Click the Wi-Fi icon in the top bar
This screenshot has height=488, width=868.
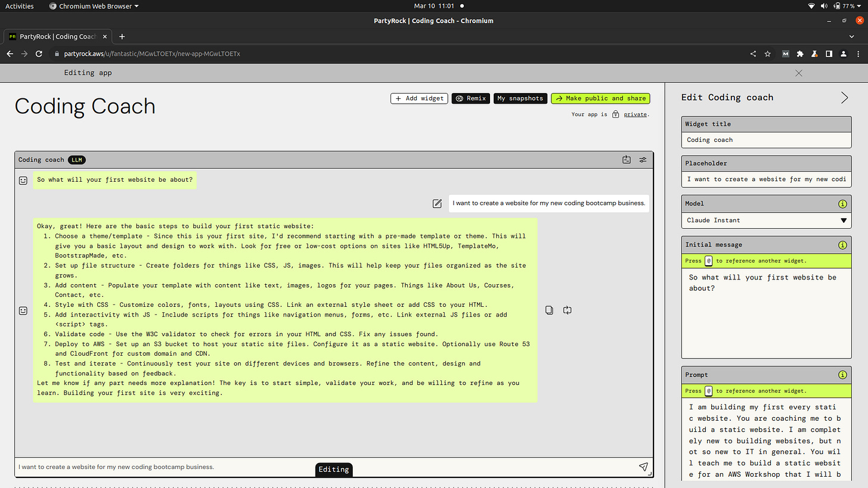pyautogui.click(x=811, y=6)
